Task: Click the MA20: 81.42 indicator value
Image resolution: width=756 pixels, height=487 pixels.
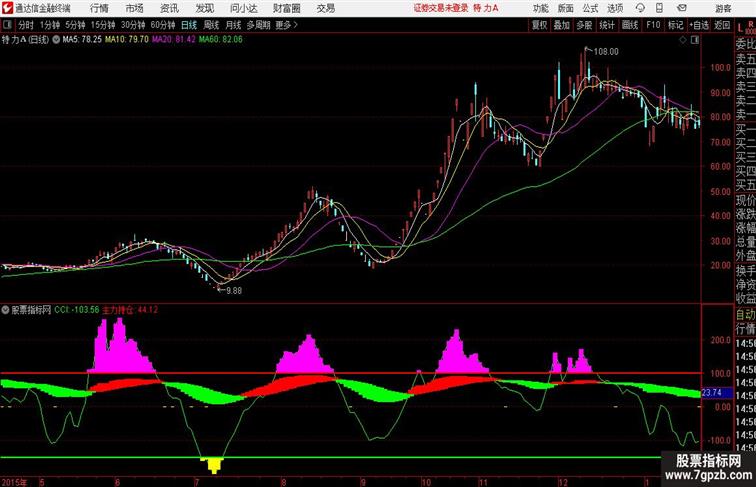Action: click(174, 40)
